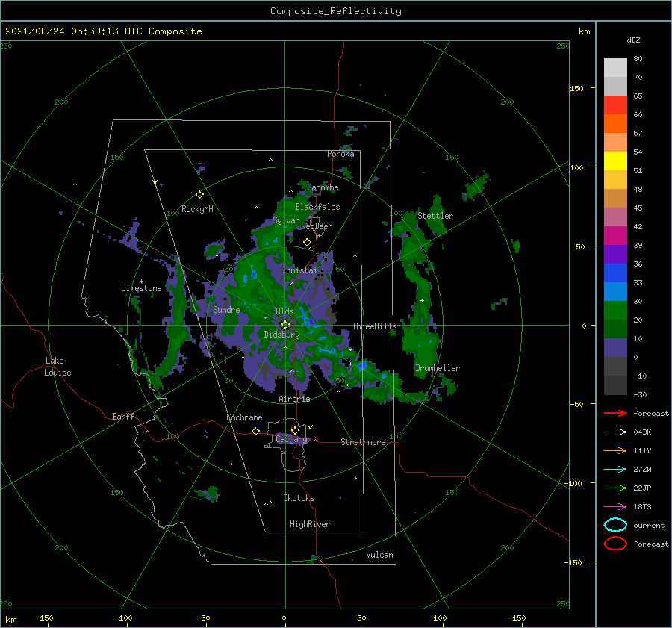Click the yellow diamond marker near RockyMH
This screenshot has width=672, height=628.
click(x=199, y=195)
